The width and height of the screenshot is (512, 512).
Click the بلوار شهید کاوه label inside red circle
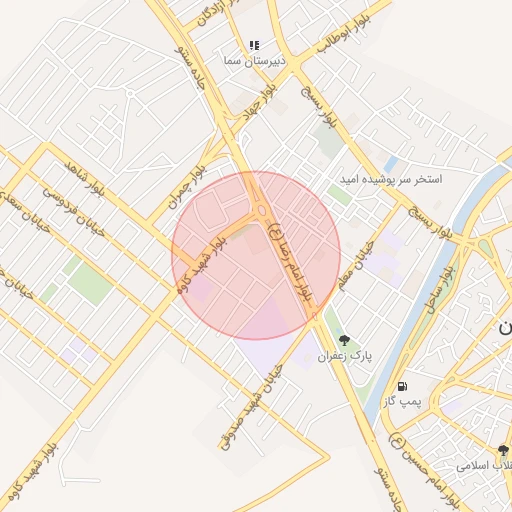202,265
